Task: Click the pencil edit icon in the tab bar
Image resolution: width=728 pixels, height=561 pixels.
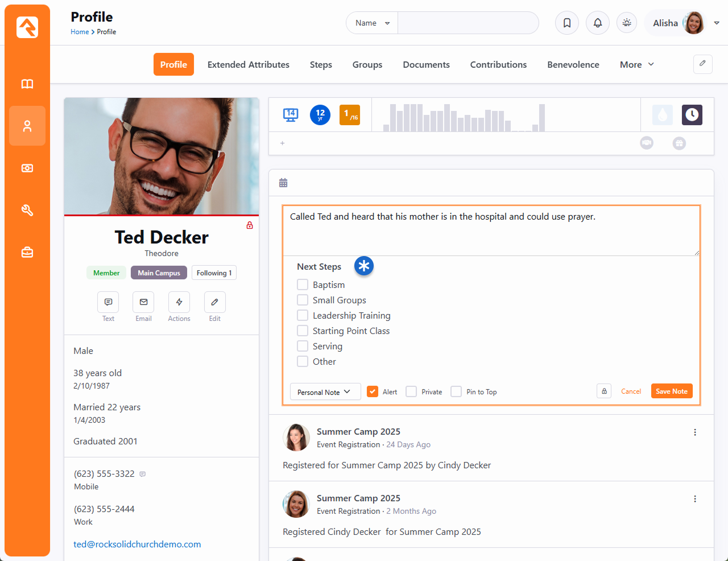Action: (x=702, y=64)
